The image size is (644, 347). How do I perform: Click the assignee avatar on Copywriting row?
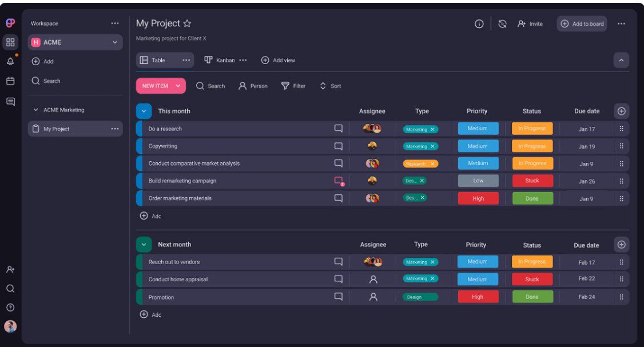click(373, 146)
